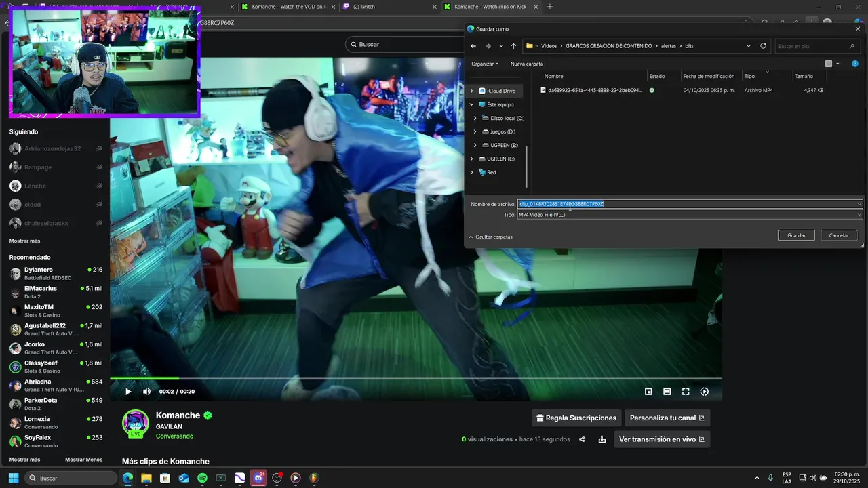
Task: Switch to the (2) Twitch browser tab
Action: [388, 7]
